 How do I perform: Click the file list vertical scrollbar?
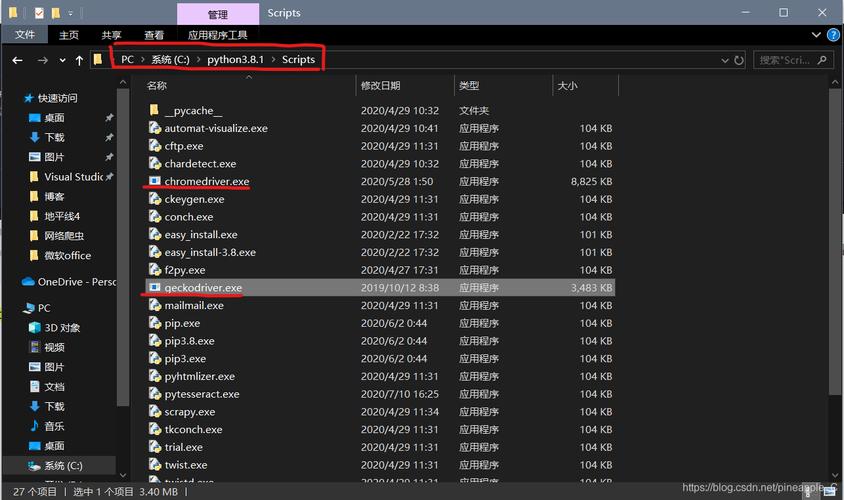tap(836, 250)
